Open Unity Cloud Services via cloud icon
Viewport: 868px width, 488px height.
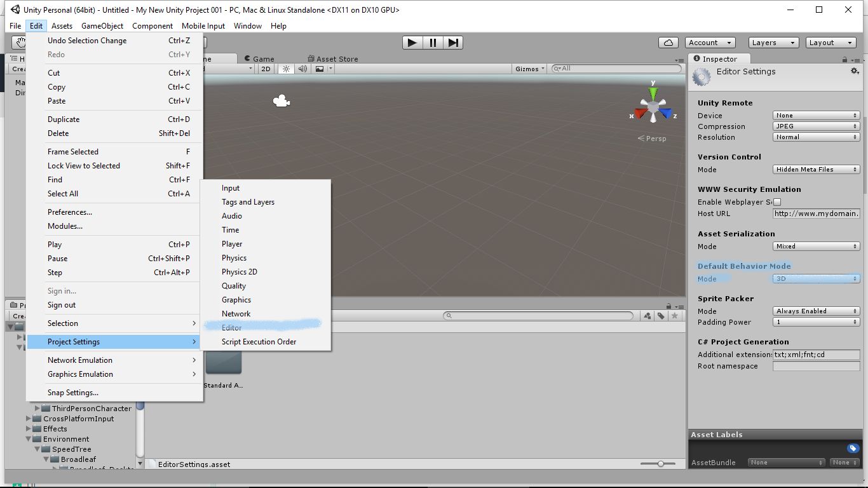pos(668,42)
